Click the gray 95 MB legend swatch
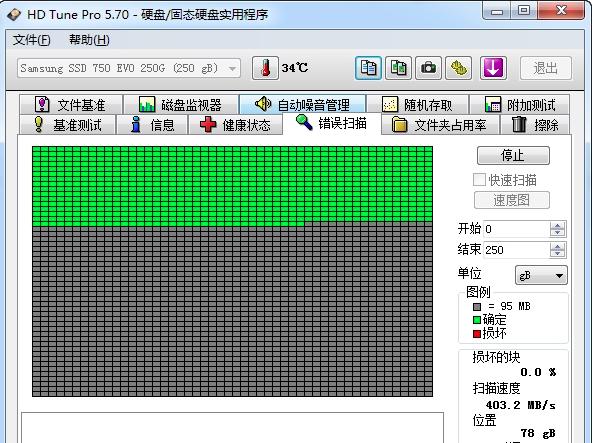Viewport: 594px width, 443px height. tap(477, 307)
